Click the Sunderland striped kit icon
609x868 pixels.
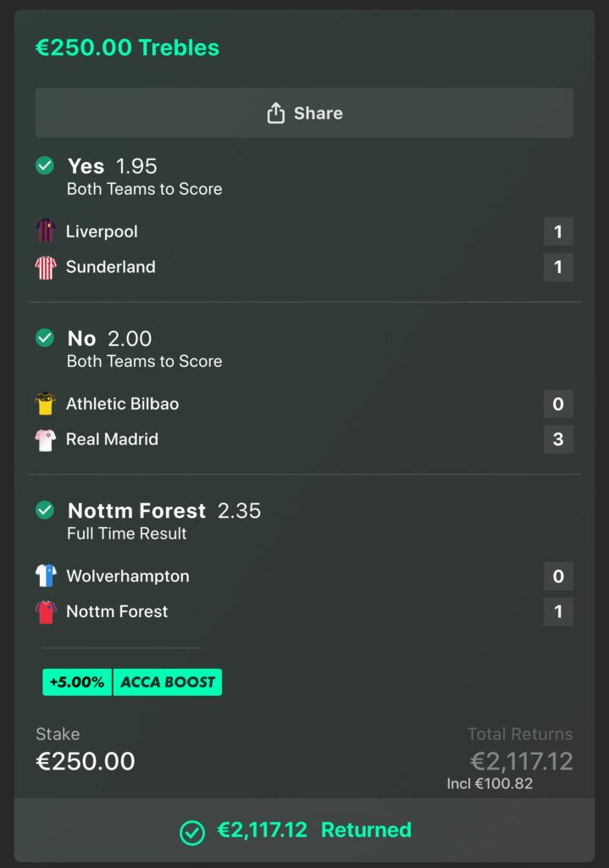45,267
